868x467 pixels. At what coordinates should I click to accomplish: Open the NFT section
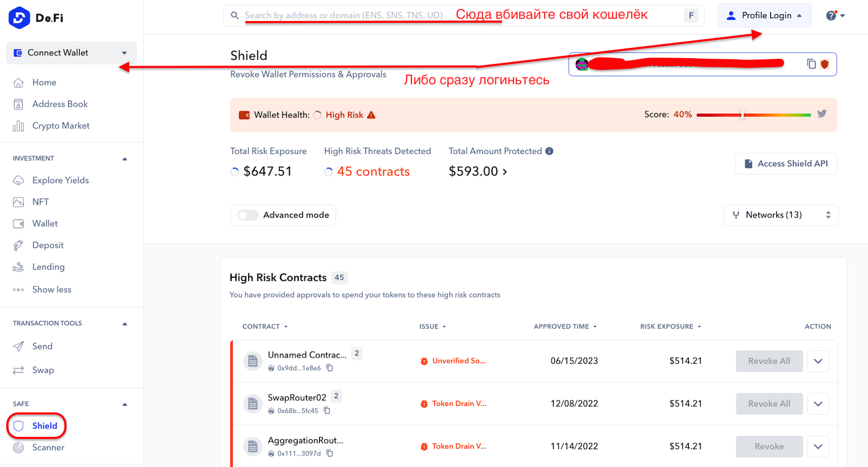40,202
